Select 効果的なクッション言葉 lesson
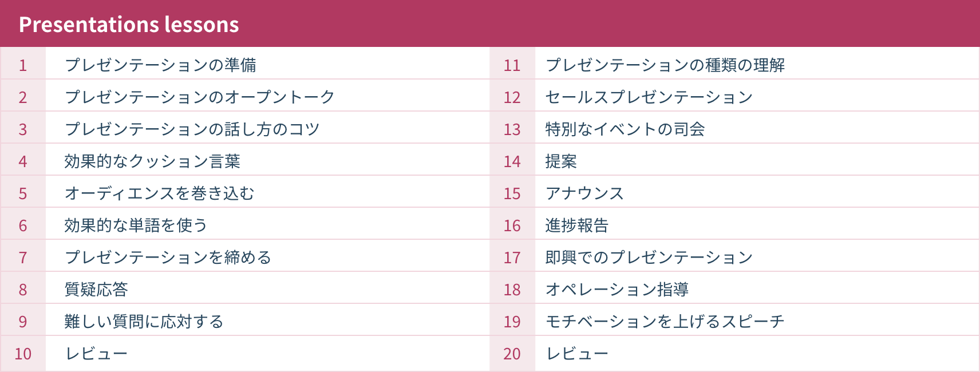 pos(152,161)
